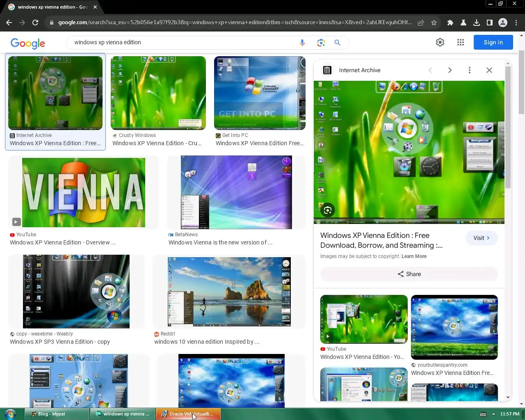Open the Windows XP Vienna Edition Free Download title link
This screenshot has width=525, height=420.
pos(381,240)
